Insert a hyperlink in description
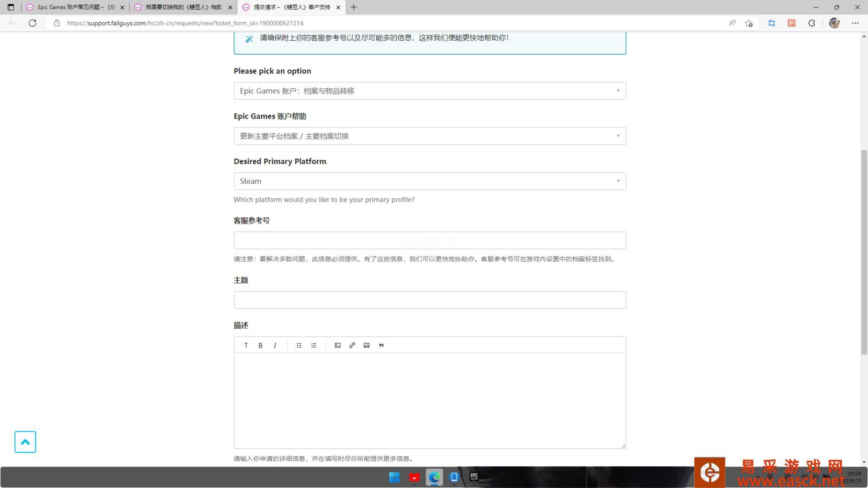Viewport: 868px width, 488px height. point(352,345)
